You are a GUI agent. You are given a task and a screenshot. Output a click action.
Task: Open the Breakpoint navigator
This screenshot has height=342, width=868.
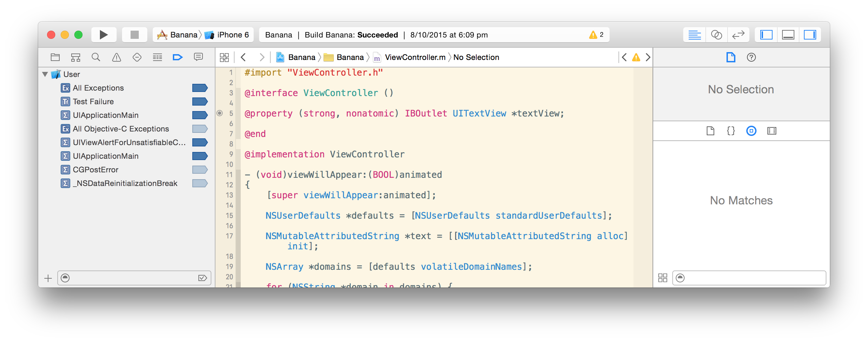tap(178, 57)
